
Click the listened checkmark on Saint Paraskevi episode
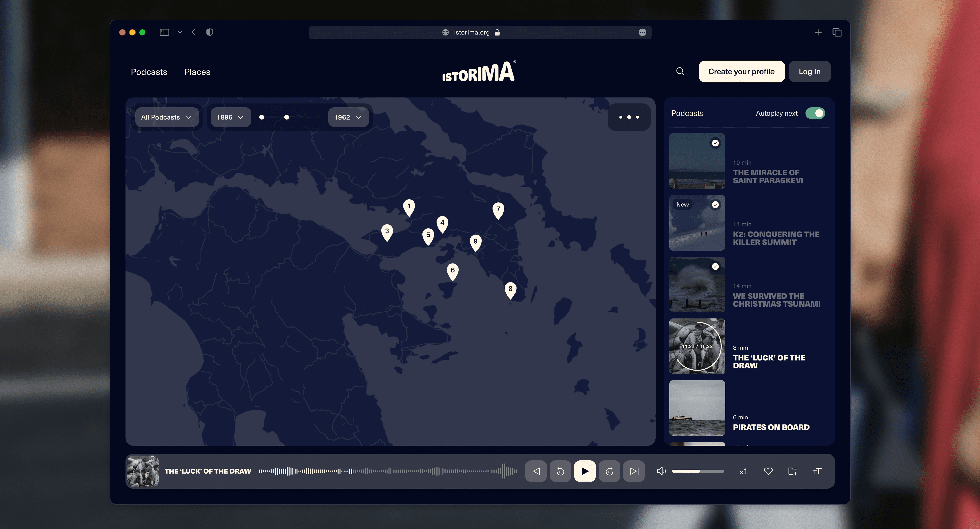[x=715, y=143]
